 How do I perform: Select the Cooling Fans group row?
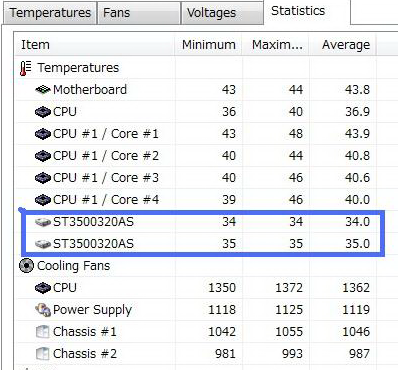point(73,266)
